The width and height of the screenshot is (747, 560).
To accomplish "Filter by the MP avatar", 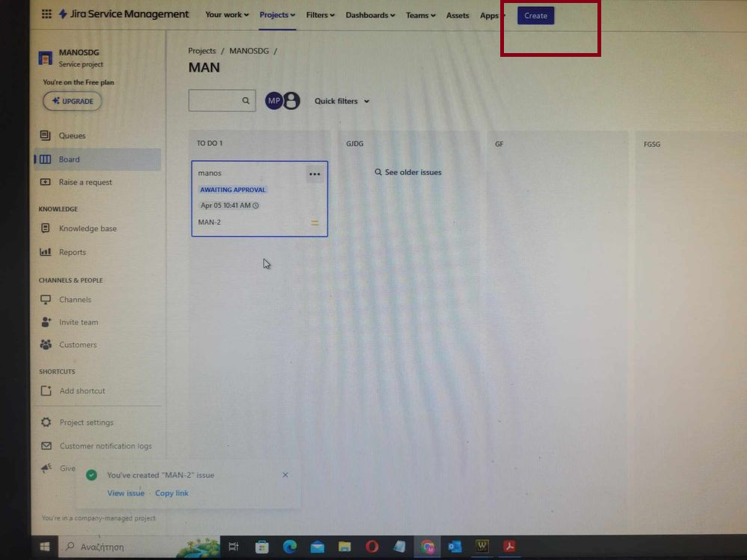I will [274, 100].
